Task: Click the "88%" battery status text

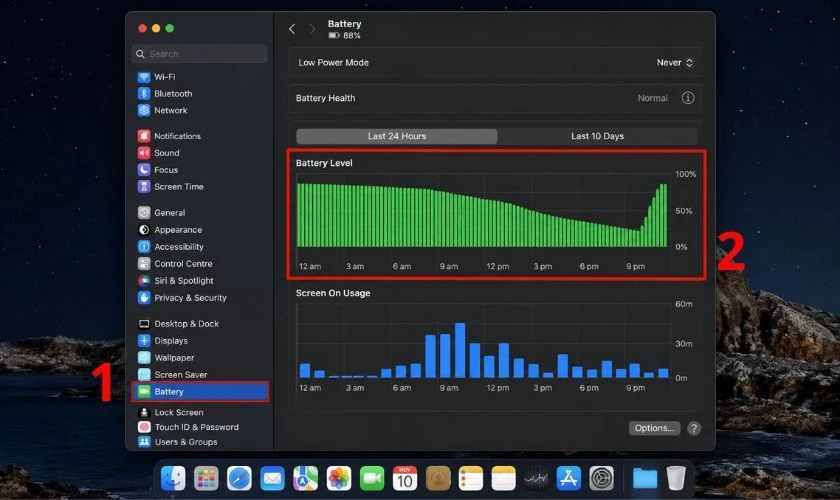Action: (352, 35)
